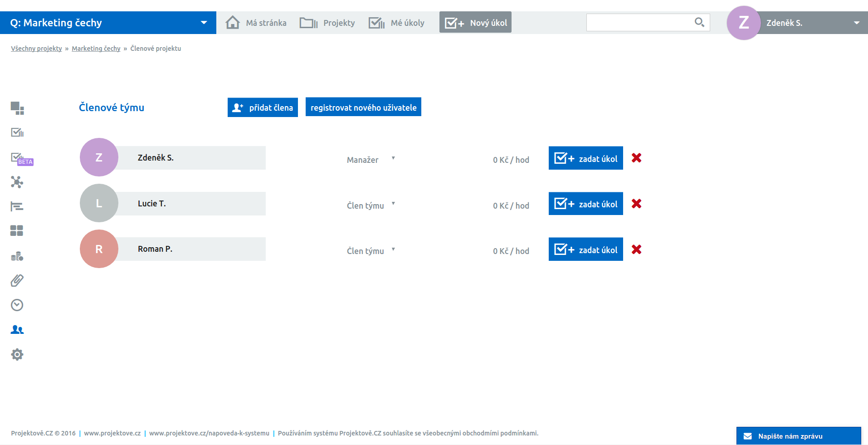Open the finances coins sidebar icon

17,256
